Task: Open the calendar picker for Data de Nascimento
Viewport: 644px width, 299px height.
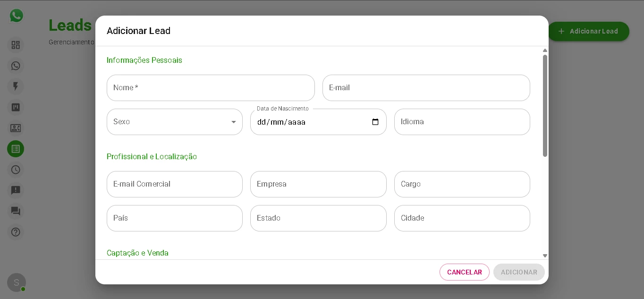Action: (375, 122)
